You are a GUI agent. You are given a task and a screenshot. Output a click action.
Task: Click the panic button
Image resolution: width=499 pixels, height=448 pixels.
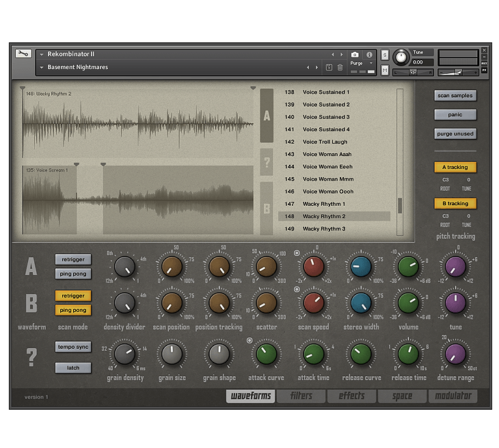pos(455,115)
